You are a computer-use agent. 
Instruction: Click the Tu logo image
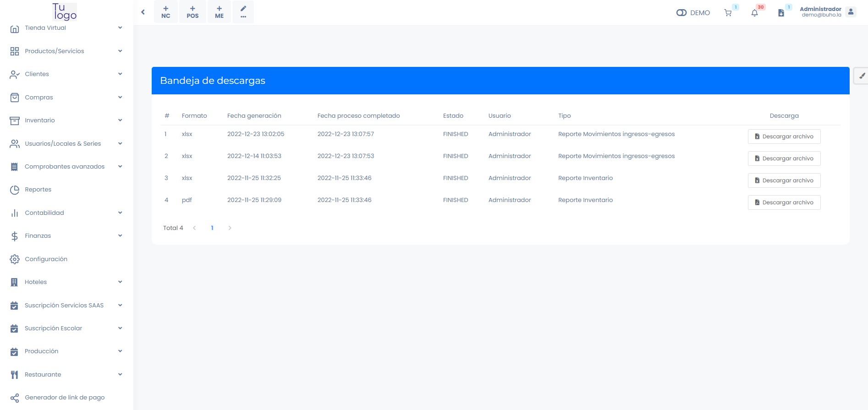[x=64, y=11]
